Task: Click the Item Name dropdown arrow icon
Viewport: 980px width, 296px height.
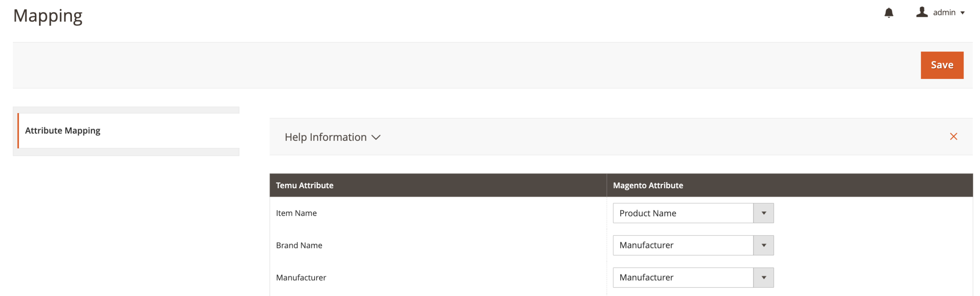Action: [764, 213]
